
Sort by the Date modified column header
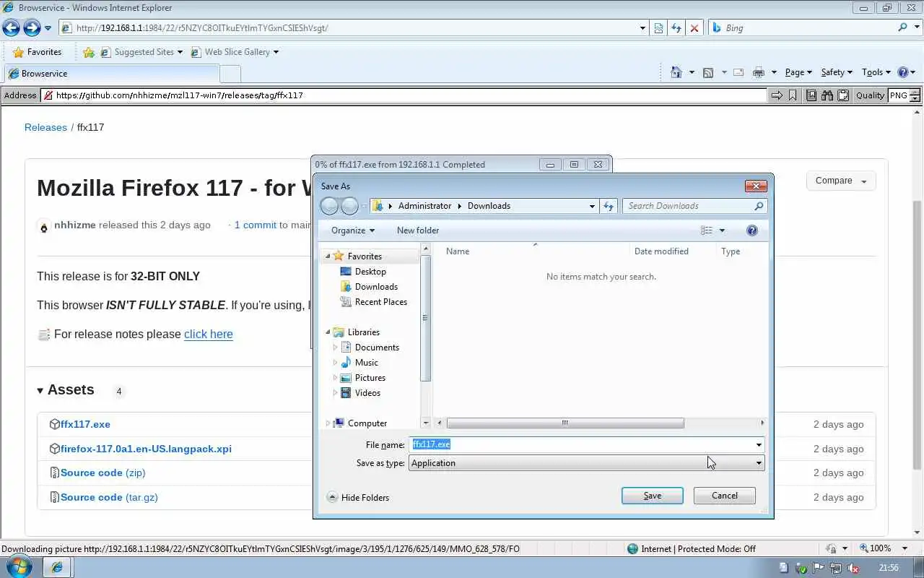[x=661, y=251]
